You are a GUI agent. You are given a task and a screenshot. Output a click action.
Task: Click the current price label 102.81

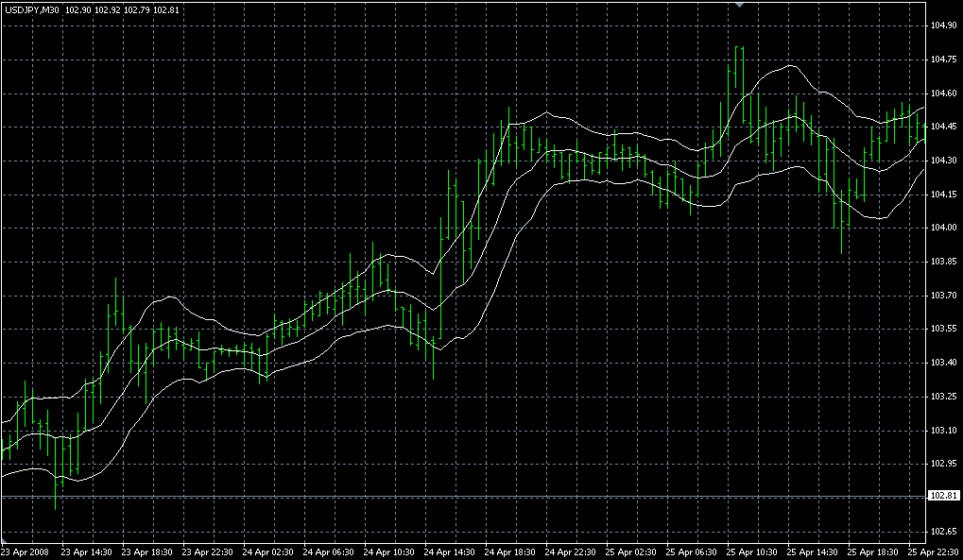click(x=944, y=496)
